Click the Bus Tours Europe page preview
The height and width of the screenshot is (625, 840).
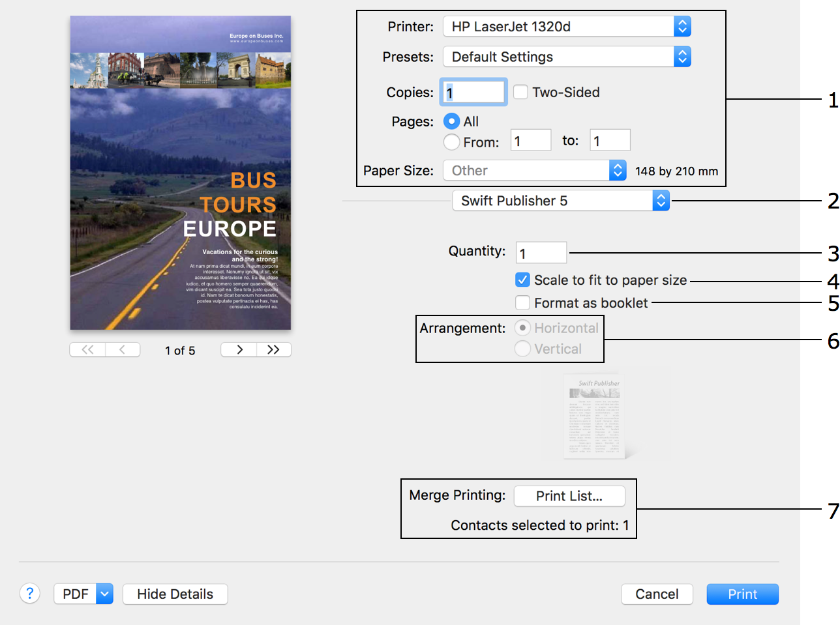coord(181,173)
